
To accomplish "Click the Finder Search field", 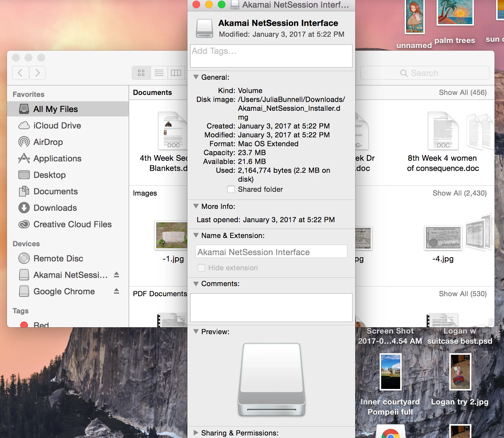I will coord(425,73).
